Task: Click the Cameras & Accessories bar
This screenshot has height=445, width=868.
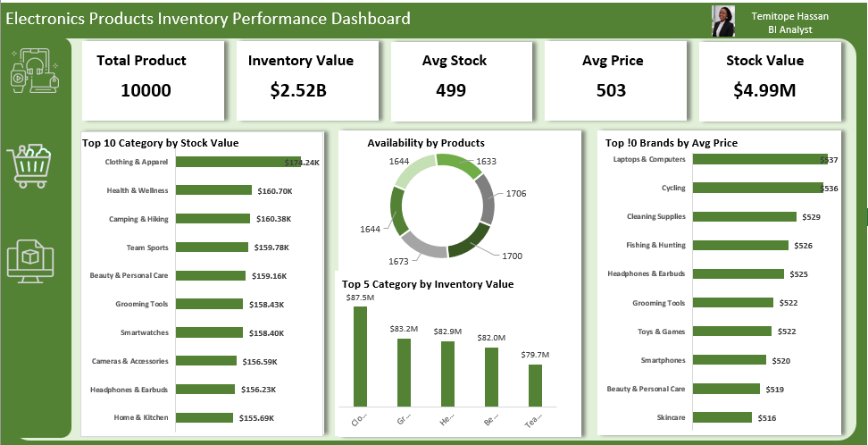Action: (206, 361)
